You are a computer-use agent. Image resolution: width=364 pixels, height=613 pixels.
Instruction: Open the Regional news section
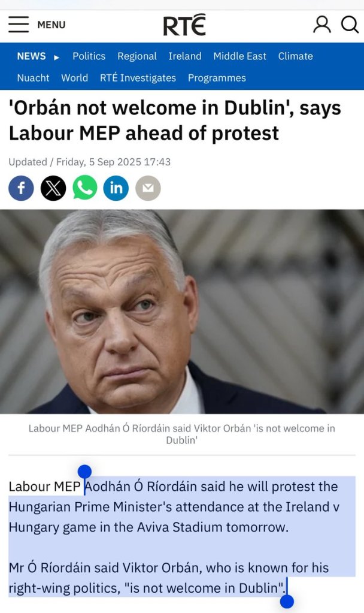[136, 56]
